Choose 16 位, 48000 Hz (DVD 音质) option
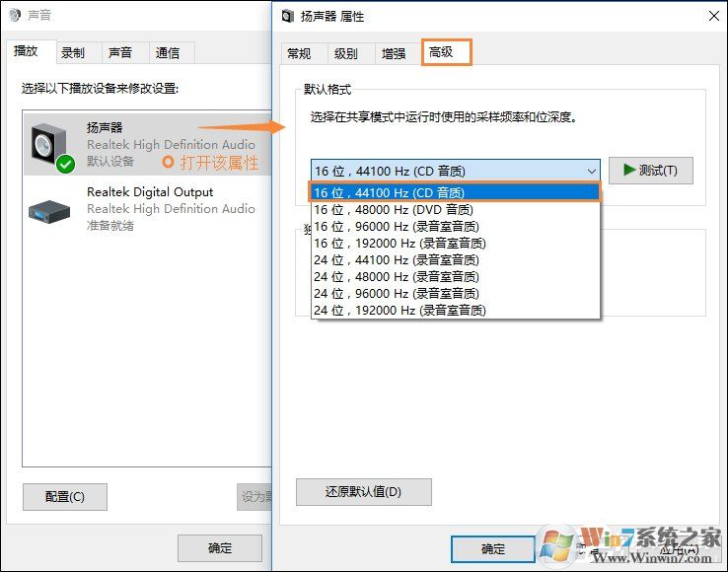Image resolution: width=728 pixels, height=572 pixels. (455, 209)
